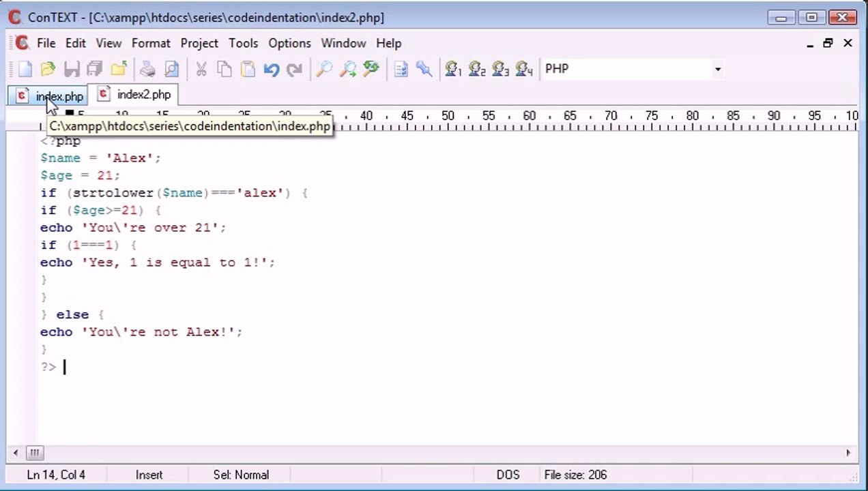This screenshot has height=491, width=868.
Task: Click the Find Next toolbar icon
Action: tap(348, 69)
